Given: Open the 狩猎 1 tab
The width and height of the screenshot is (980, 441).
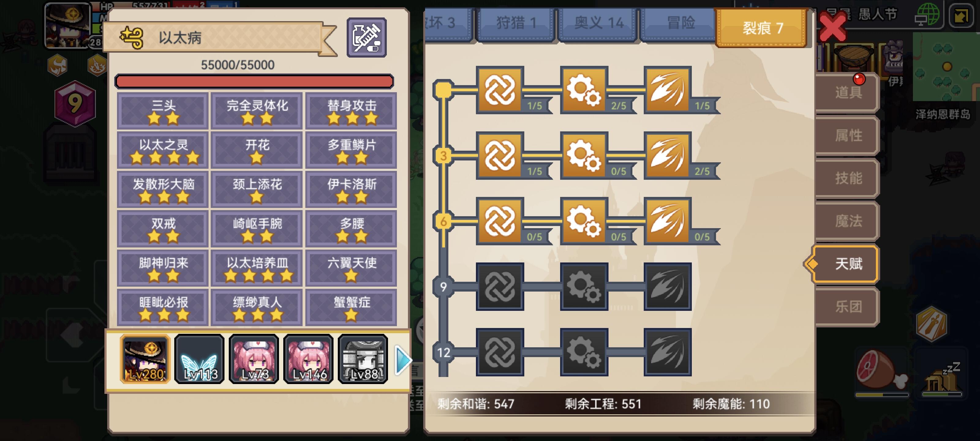Looking at the screenshot, I should pos(516,23).
